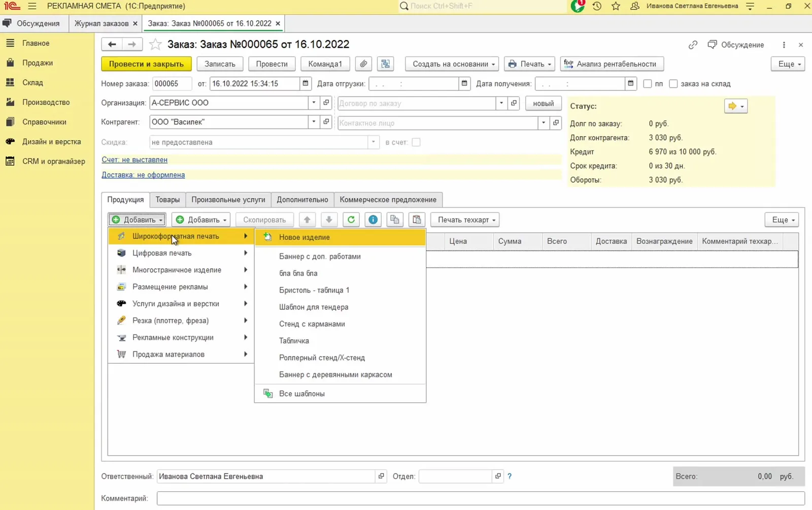Viewport: 812px width, 510px height.
Task: Click the blue info icon
Action: (x=373, y=220)
